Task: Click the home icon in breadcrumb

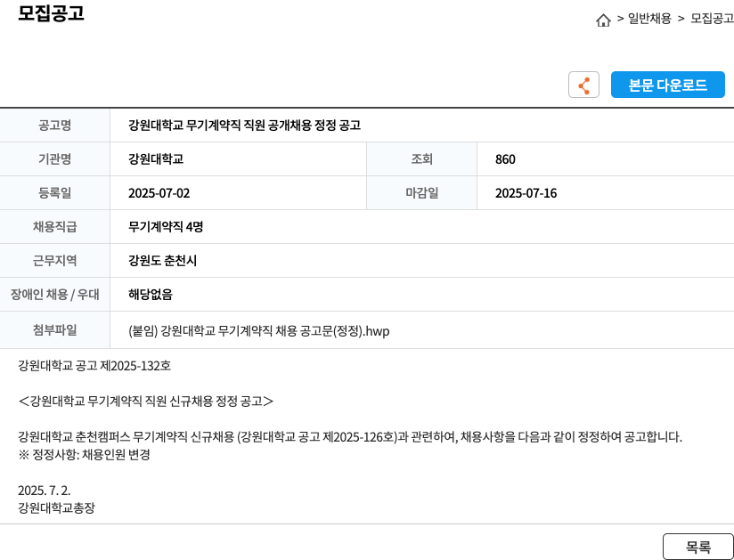Action: click(603, 20)
